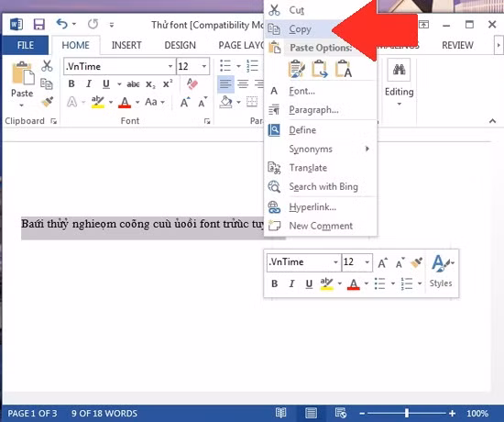Open Hyperlink... from the context menu
The width and height of the screenshot is (504, 422).
click(321, 207)
